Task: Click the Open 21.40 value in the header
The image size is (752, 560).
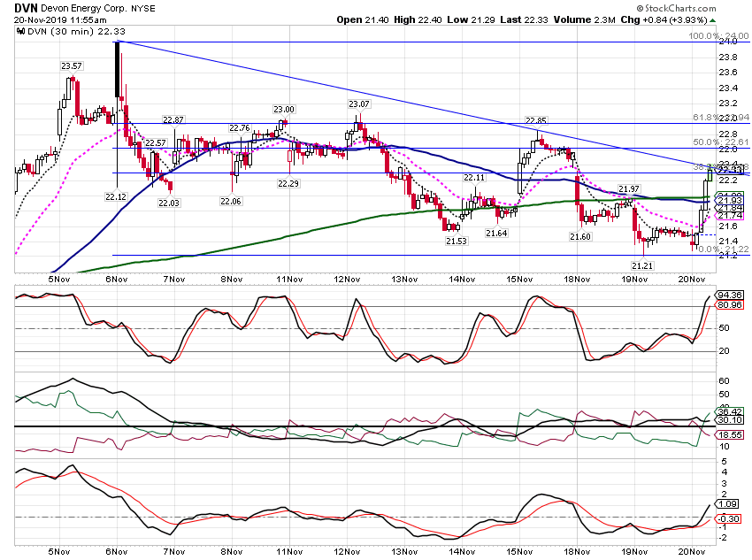Action: (363, 19)
